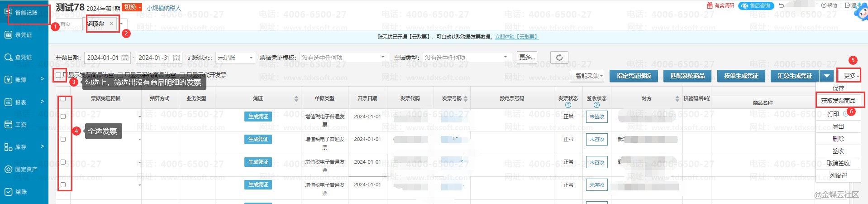Click the 发票状态 help question icon
868x204 pixels.
(568, 105)
